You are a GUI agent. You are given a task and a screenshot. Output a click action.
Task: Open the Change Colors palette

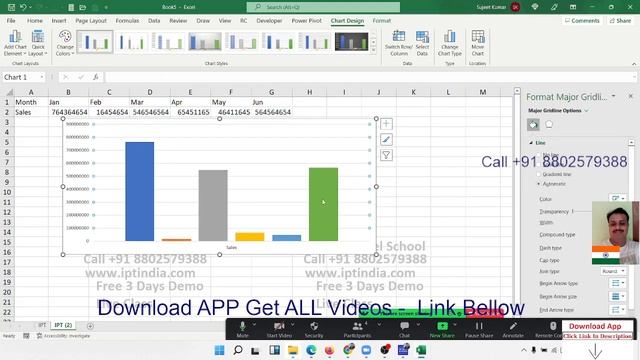65,43
